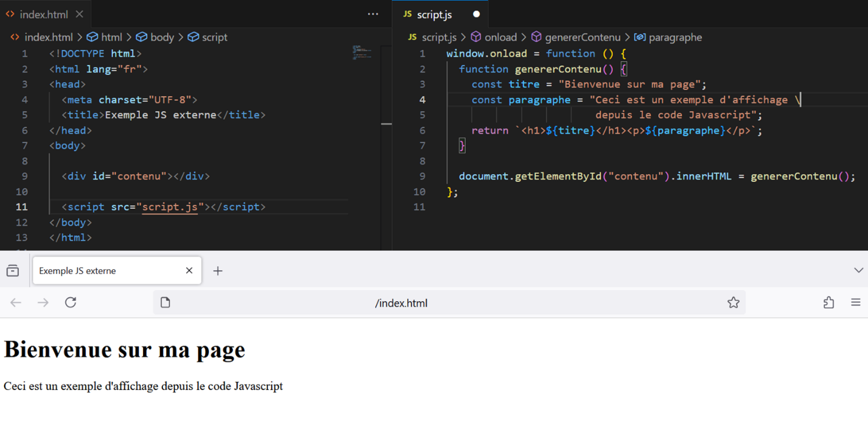Click the cube icon beside body breadcrumb
The height and width of the screenshot is (429, 868).
pos(141,37)
